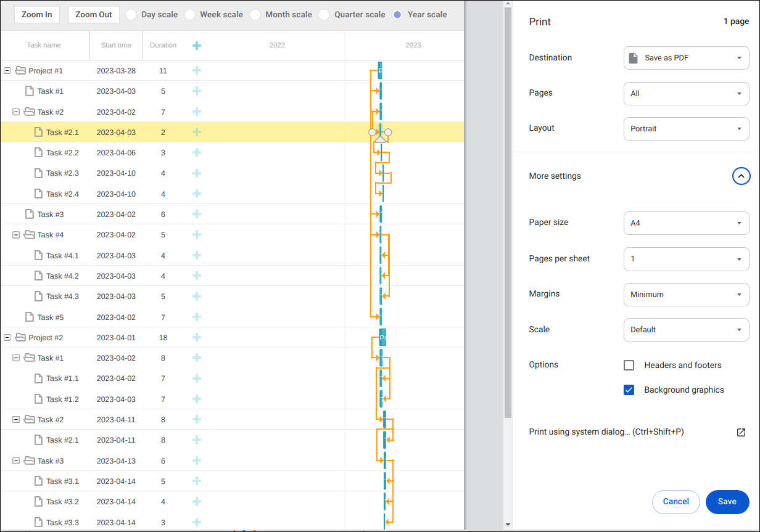The width and height of the screenshot is (760, 532).
Task: Enable the Headers and footers checkbox
Action: point(629,365)
